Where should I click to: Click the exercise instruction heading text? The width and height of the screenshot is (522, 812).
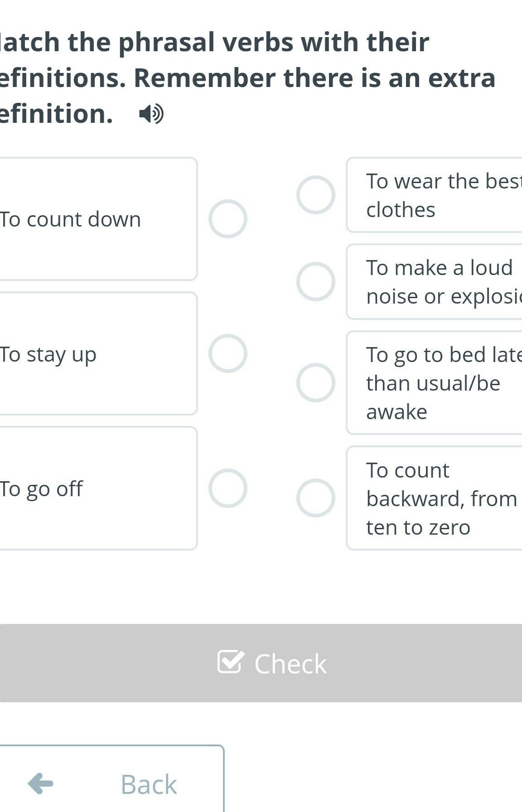pyautogui.click(x=247, y=77)
